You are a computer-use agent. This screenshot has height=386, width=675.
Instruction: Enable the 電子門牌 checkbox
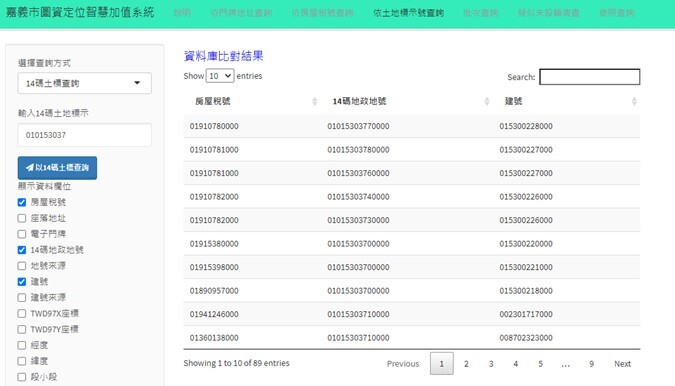coord(22,234)
